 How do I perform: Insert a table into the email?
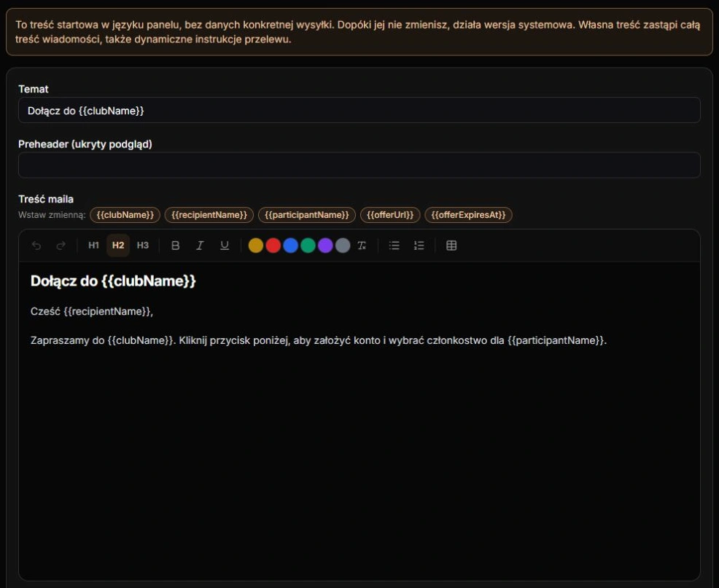451,246
